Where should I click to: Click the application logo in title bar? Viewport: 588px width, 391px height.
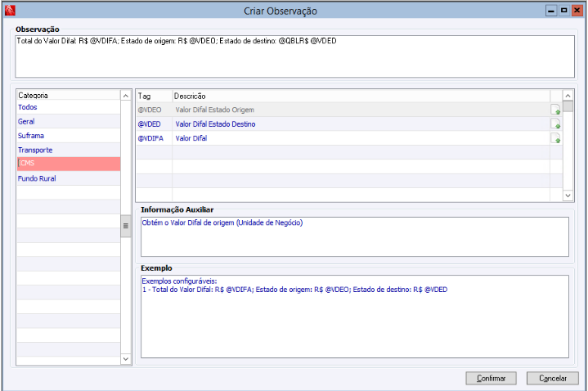10,11
